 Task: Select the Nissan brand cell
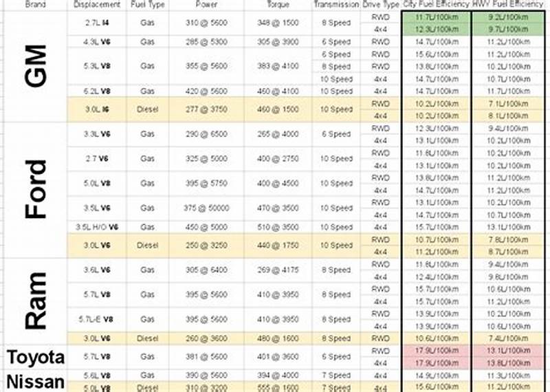click(x=35, y=381)
